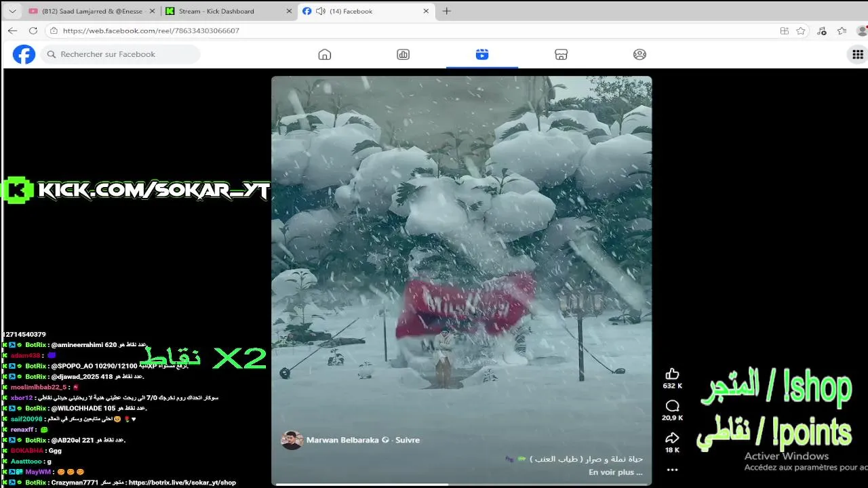Open Marwan Belbaraka's profile picture
Screen dimensions: 868x488
click(x=292, y=440)
